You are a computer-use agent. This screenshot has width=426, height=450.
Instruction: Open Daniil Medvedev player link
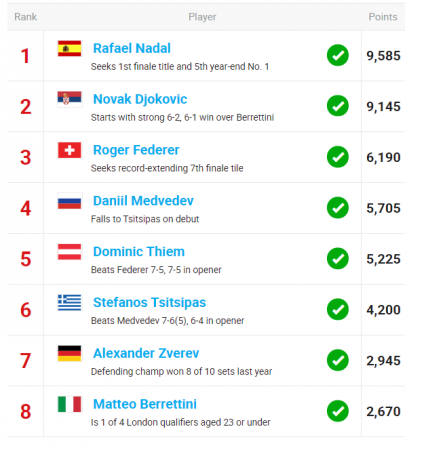pyautogui.click(x=143, y=201)
